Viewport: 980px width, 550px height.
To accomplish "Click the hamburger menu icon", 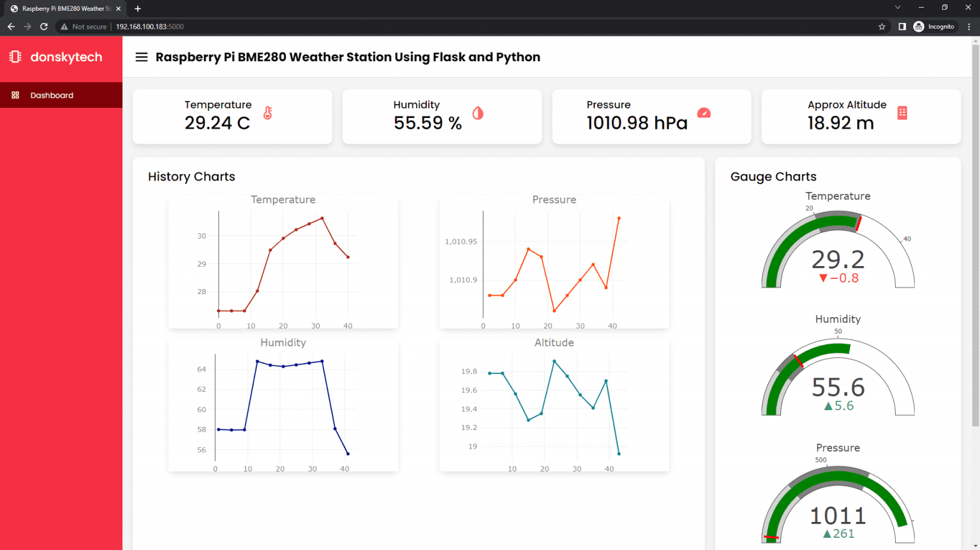I will coord(142,57).
